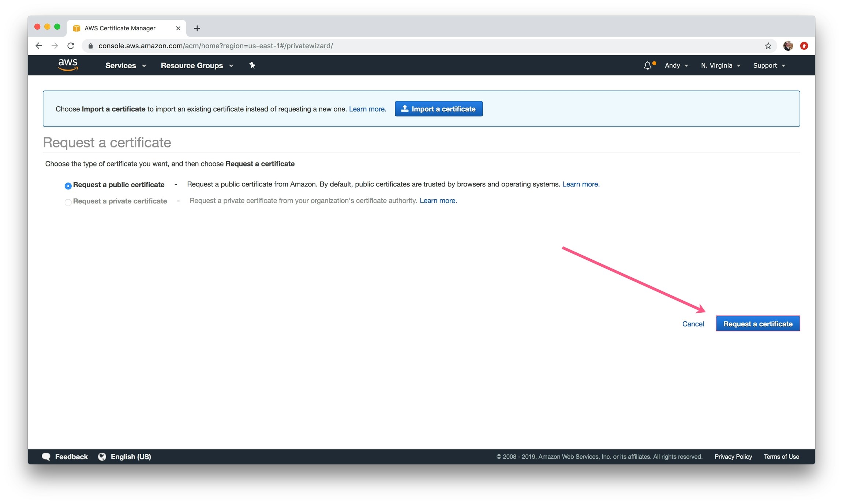Screen dimensions: 843x504
Task: Open the notifications bell icon
Action: pos(647,65)
